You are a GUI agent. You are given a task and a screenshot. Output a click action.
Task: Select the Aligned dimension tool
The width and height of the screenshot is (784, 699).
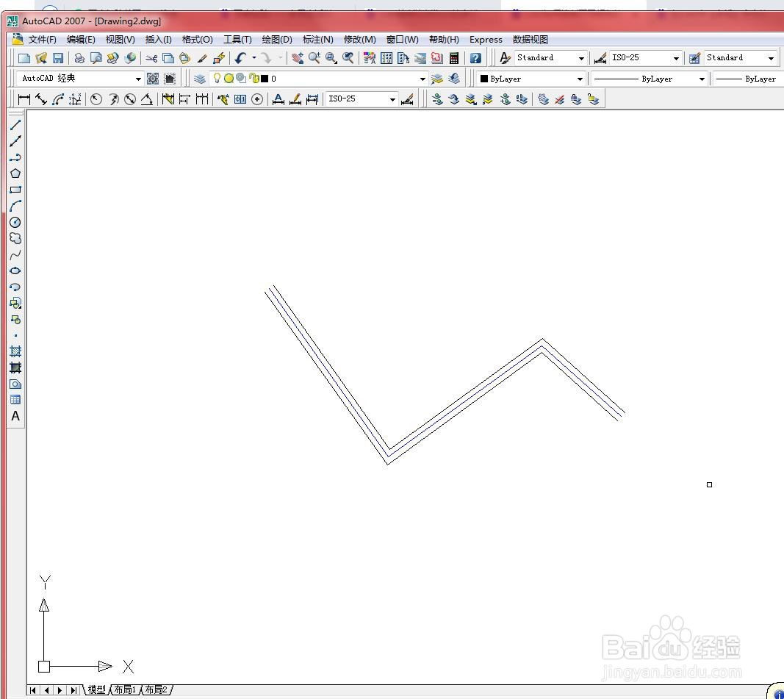point(41,99)
